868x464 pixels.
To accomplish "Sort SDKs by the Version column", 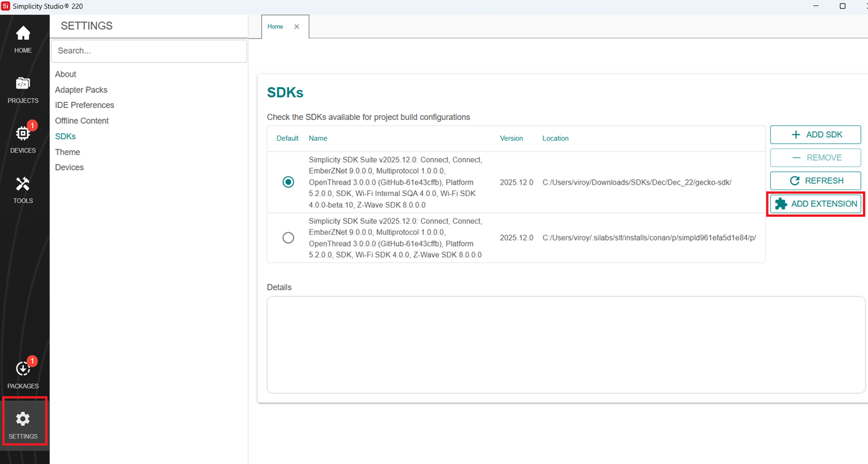I will (x=511, y=138).
